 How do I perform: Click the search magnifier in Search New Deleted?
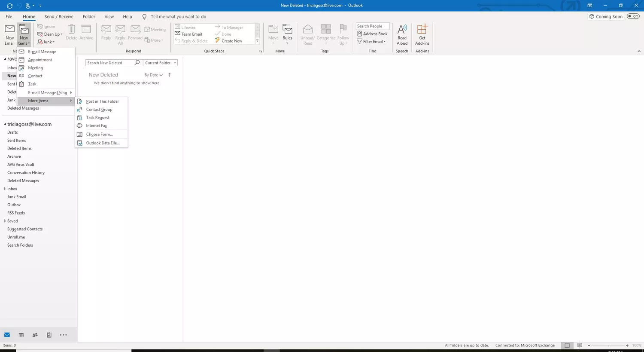137,63
